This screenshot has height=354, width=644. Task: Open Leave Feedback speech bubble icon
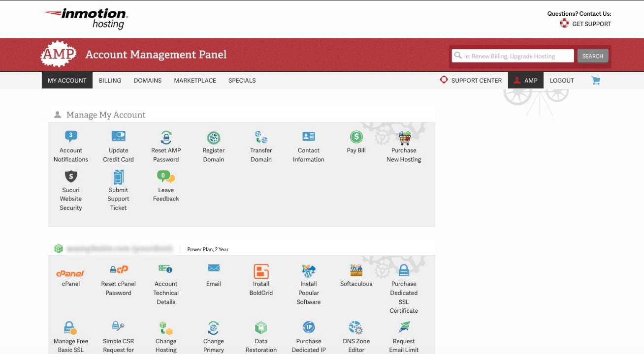click(166, 177)
